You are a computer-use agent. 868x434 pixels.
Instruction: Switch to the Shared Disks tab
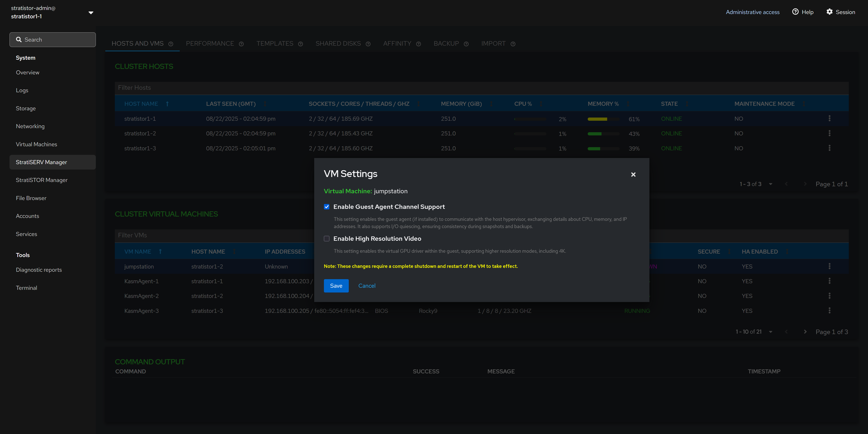point(338,44)
